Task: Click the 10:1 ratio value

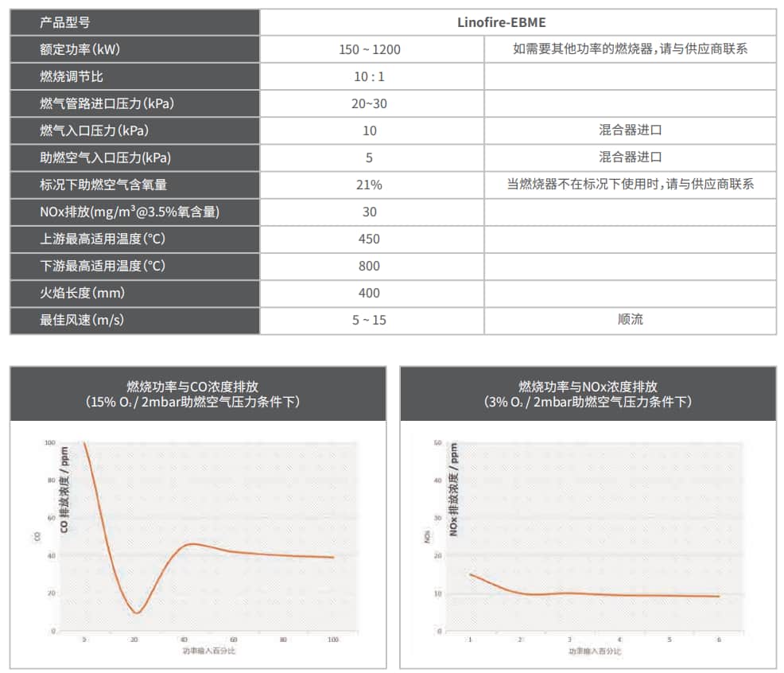Action: point(369,76)
